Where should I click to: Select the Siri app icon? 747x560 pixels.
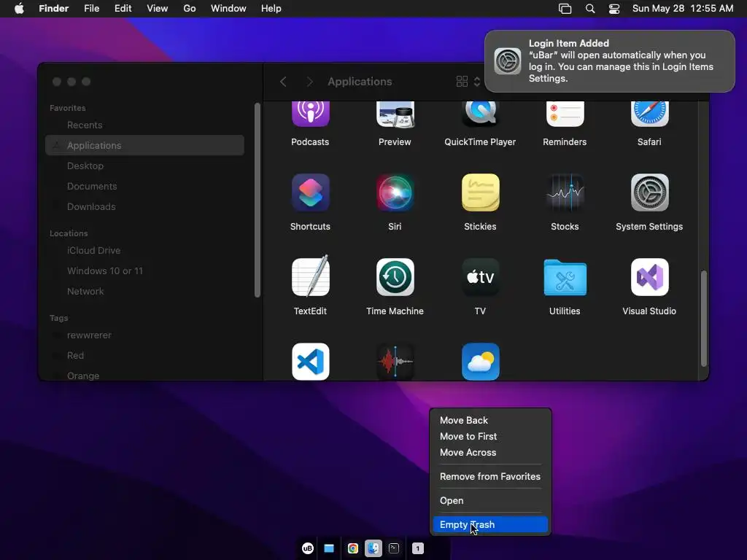(395, 192)
